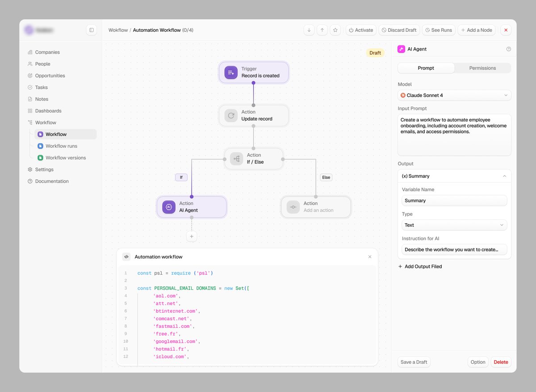Switch to the Permissions tab
This screenshot has height=392, width=536.
(482, 68)
